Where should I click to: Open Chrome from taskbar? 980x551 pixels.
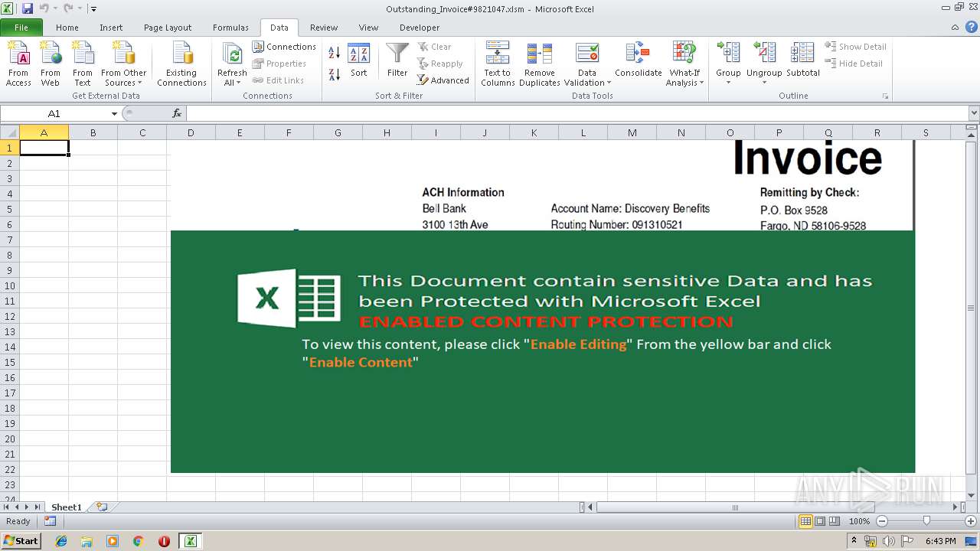138,541
